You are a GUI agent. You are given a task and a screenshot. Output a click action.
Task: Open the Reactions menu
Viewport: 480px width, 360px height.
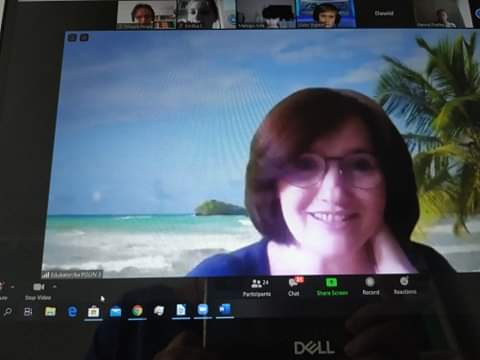click(404, 286)
